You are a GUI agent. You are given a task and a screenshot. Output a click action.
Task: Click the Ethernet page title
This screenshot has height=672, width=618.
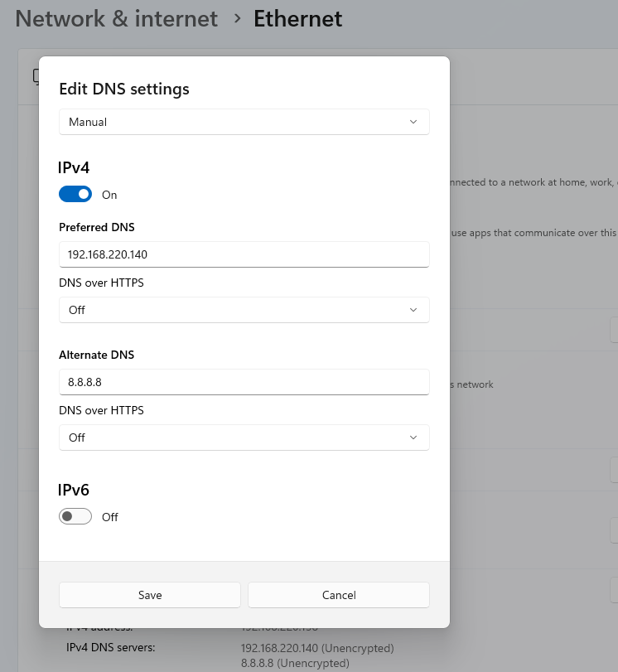298,19
